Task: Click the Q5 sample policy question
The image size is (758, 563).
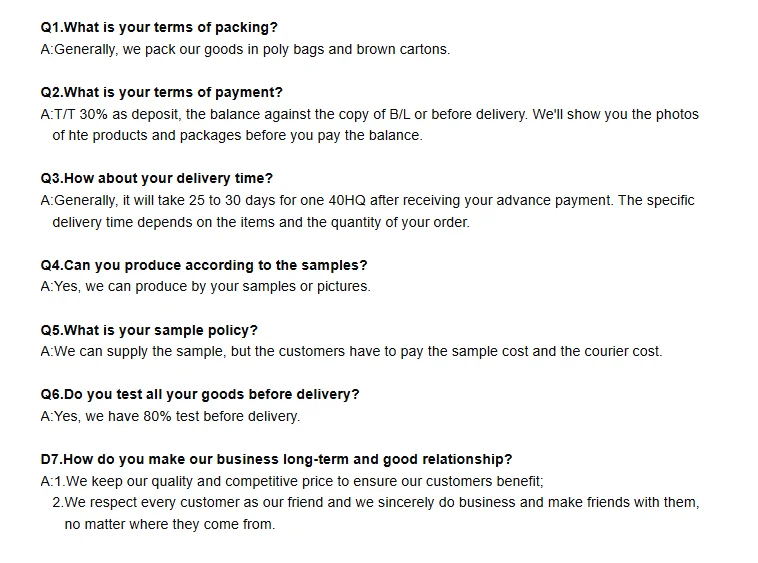Action: pyautogui.click(x=149, y=330)
